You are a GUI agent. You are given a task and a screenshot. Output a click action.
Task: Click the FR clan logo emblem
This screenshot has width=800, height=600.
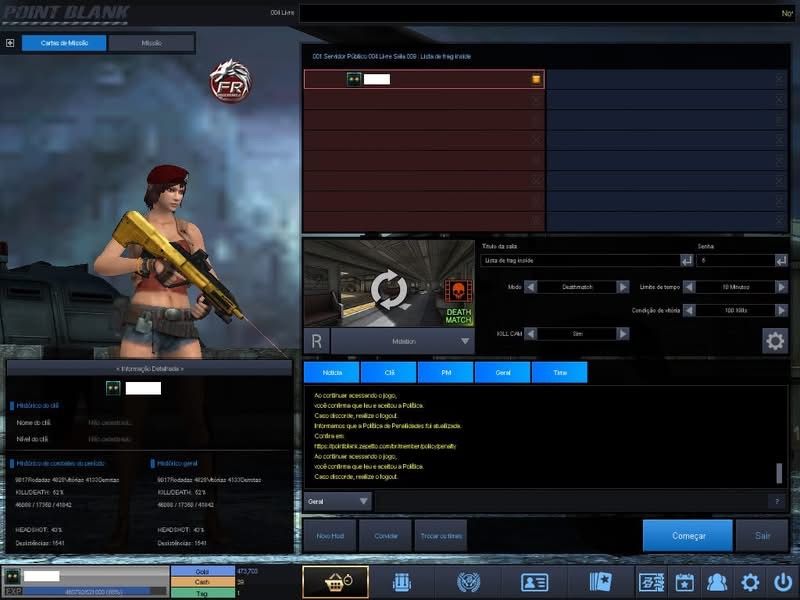tap(230, 81)
